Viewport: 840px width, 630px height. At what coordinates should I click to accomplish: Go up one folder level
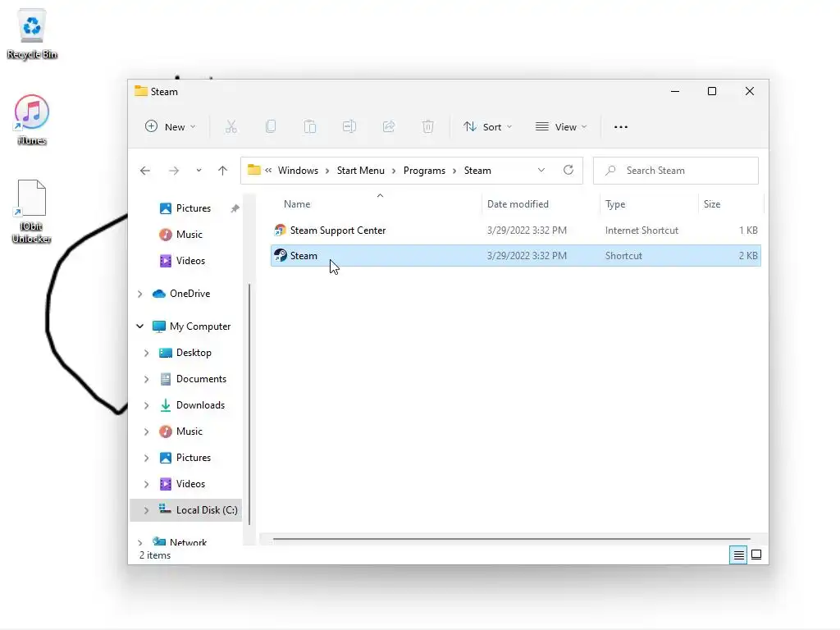(222, 171)
